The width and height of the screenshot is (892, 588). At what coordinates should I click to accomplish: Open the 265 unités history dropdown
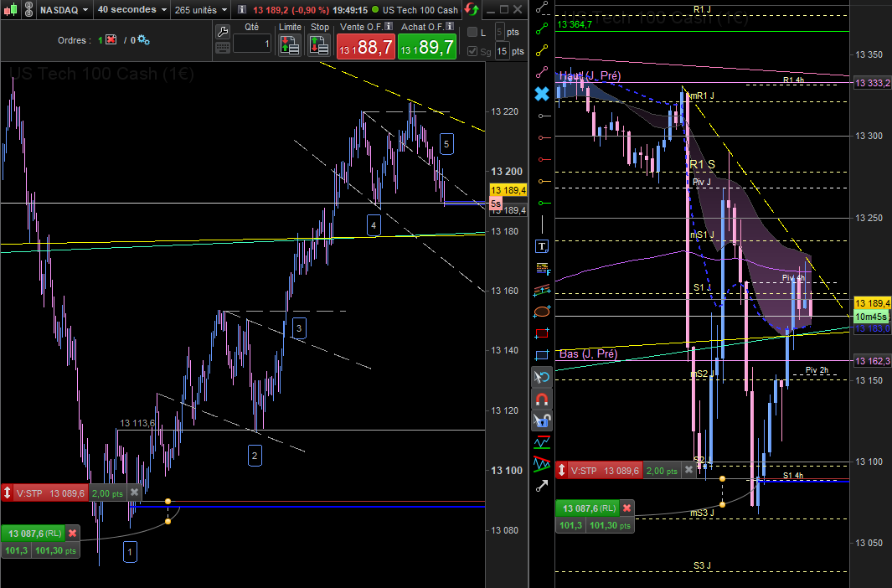(200, 10)
